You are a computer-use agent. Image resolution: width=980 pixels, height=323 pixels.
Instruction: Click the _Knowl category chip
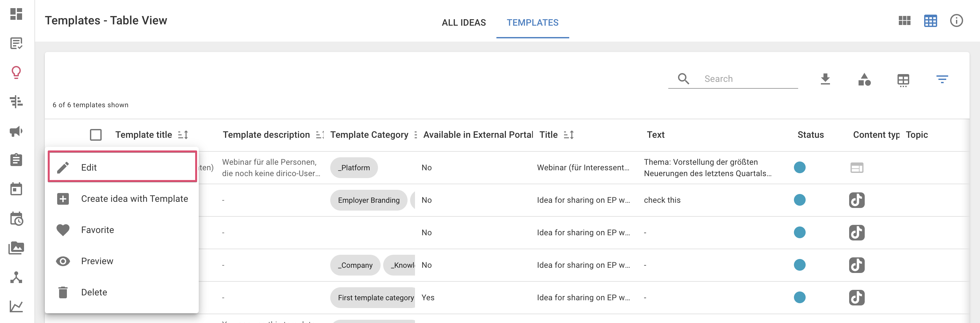(x=399, y=265)
